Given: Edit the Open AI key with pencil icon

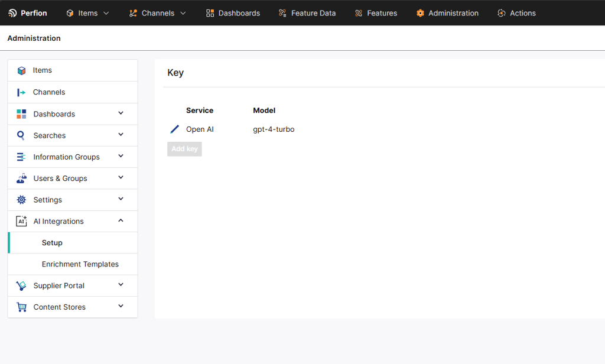Looking at the screenshot, I should [174, 129].
